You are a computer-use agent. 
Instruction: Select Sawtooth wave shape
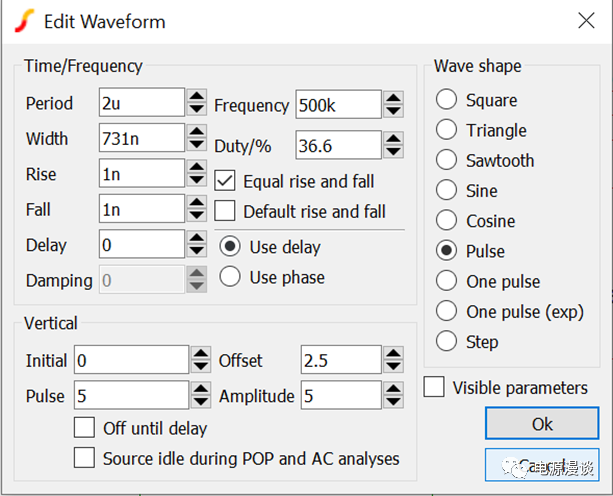[447, 160]
